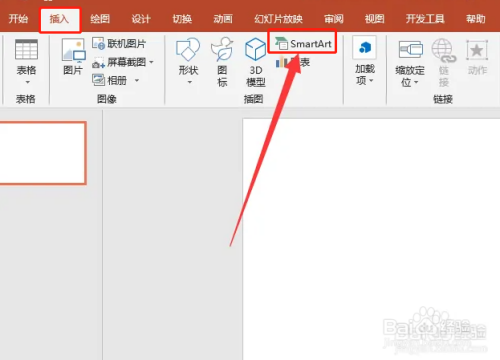Open the 开发工具 tab
Image resolution: width=500 pixels, height=360 pixels.
coord(425,19)
